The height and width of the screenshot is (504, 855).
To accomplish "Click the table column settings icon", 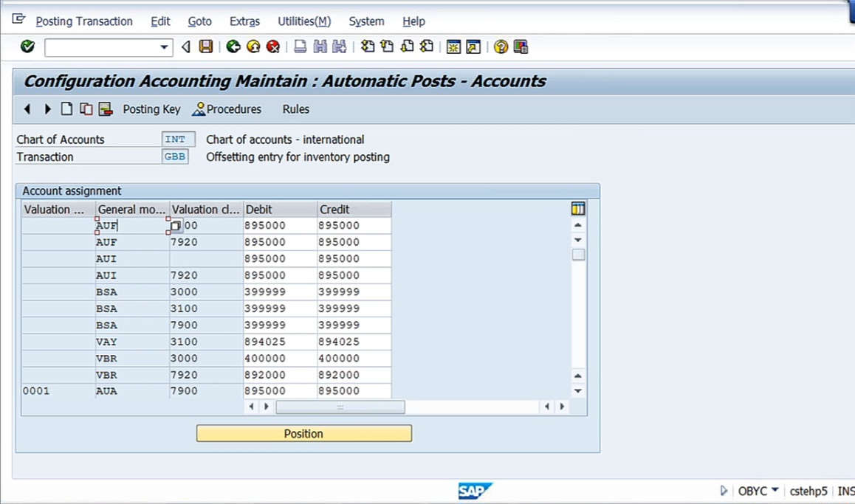I will click(x=578, y=208).
